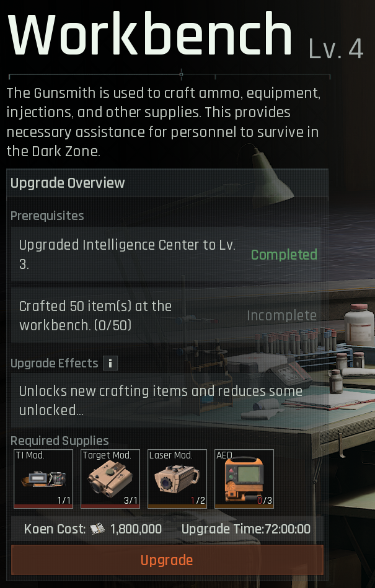Click the 1,800,000 Koen Cost value
This screenshot has height=588, width=375.
136,529
